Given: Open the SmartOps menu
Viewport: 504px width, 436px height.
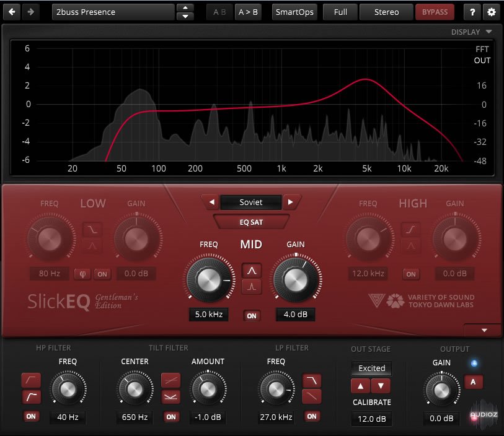Looking at the screenshot, I should coord(294,12).
